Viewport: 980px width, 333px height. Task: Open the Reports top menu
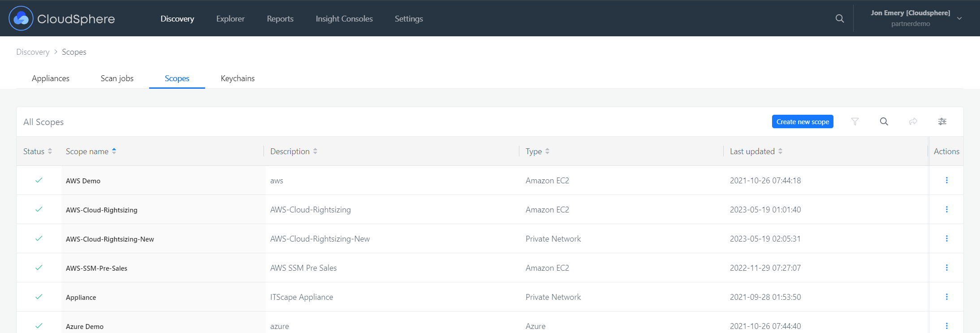[280, 19]
